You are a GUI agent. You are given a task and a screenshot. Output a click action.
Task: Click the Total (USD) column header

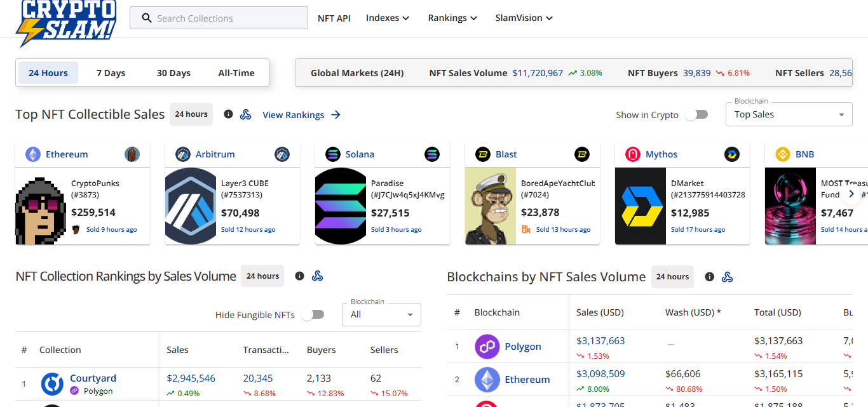pos(778,312)
